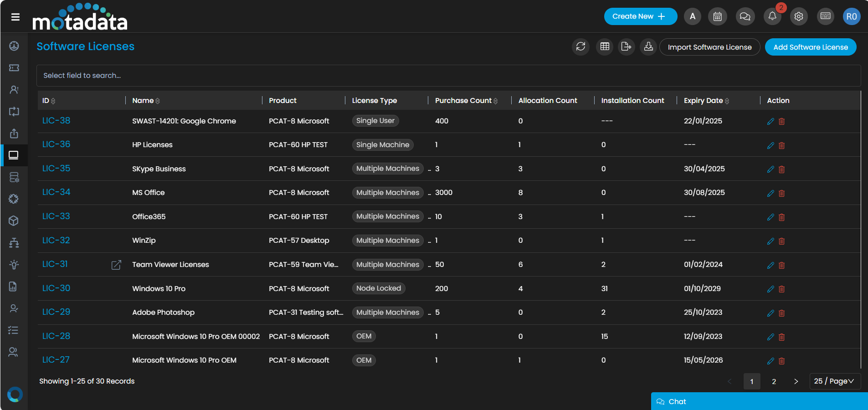Open the release upload icon in sidebar

coord(14,133)
